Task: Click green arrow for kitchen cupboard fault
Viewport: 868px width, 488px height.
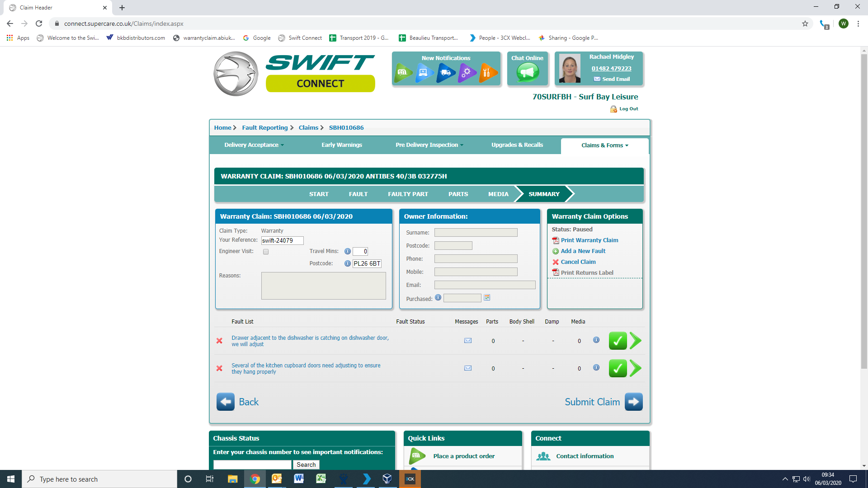Action: click(635, 368)
